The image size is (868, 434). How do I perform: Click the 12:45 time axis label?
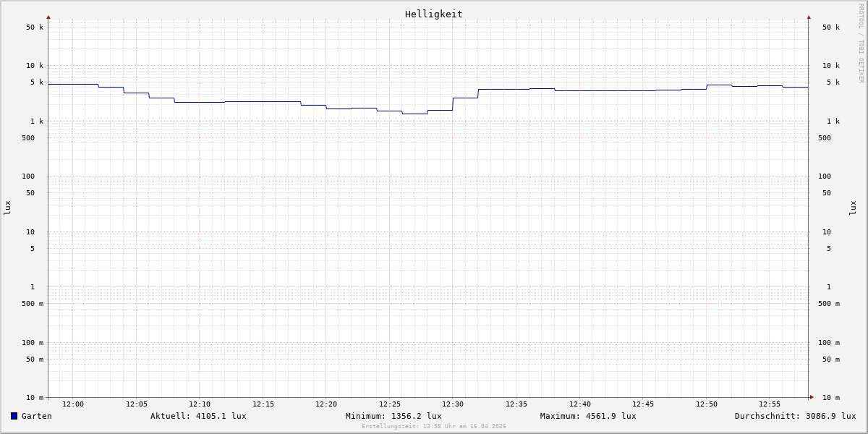pyautogui.click(x=643, y=404)
